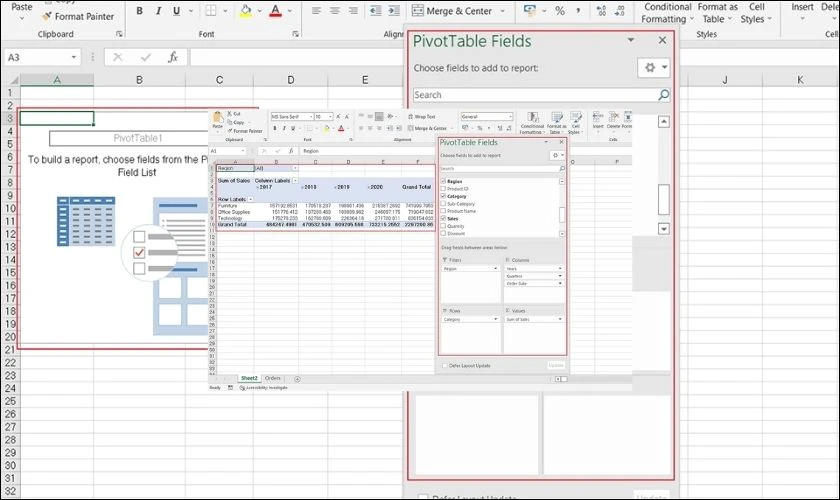The height and width of the screenshot is (500, 840).
Task: Add new sheet with plus icon, small window
Action: pos(297,379)
